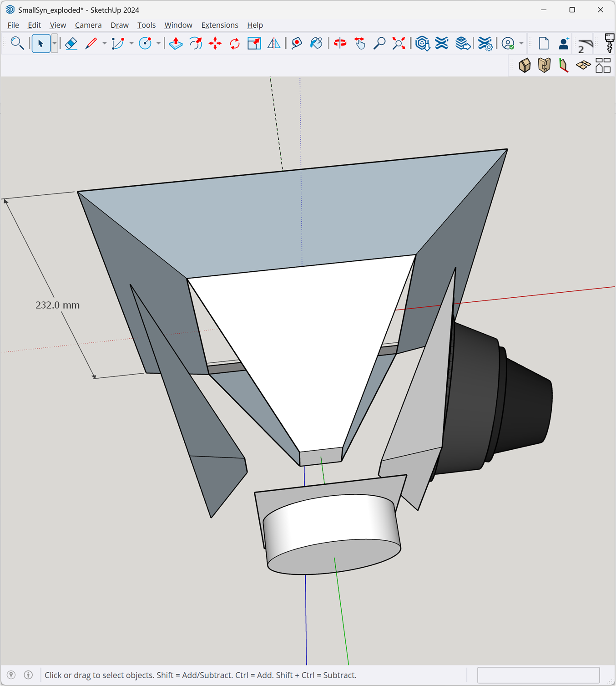This screenshot has height=686, width=616.
Task: Click the fillet curve extension icon
Action: point(586,46)
